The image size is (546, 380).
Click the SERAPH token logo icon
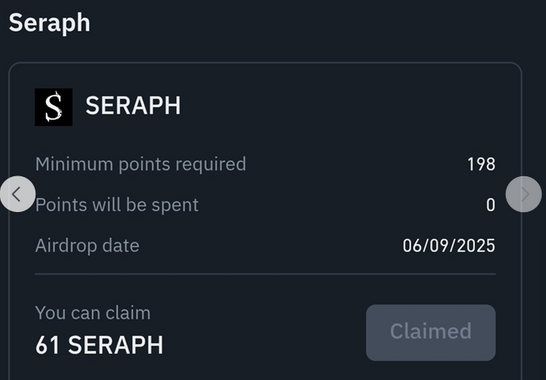pyautogui.click(x=54, y=107)
